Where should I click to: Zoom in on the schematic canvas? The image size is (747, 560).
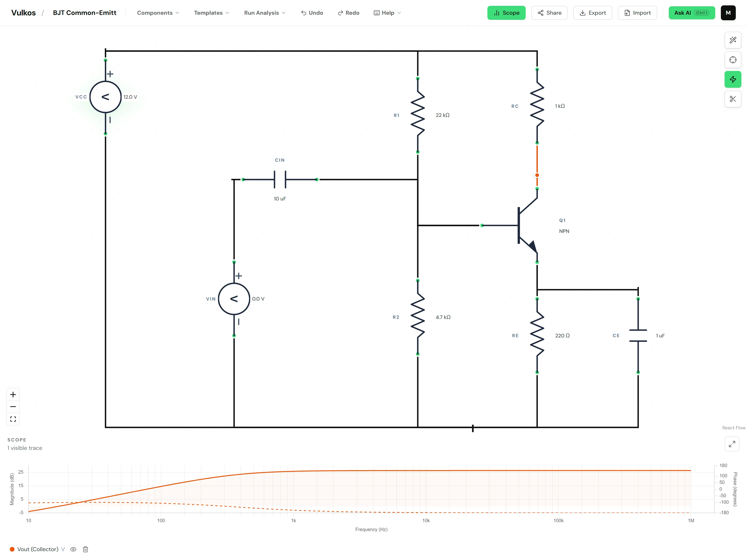pos(13,395)
